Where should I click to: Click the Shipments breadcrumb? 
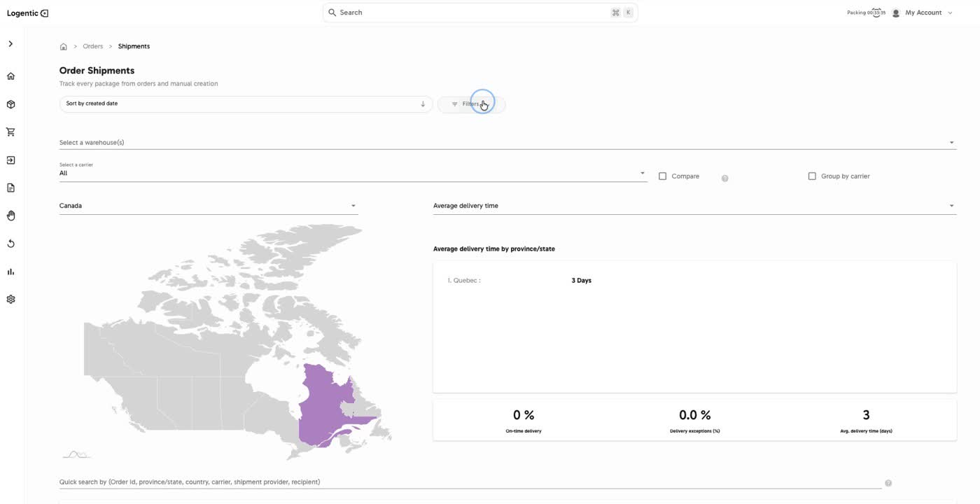point(134,46)
